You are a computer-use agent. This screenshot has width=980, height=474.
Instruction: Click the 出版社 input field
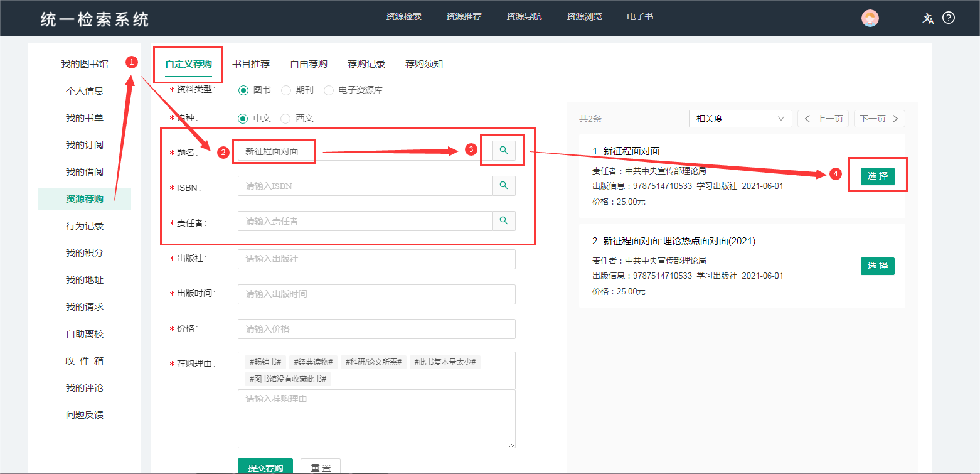point(376,259)
